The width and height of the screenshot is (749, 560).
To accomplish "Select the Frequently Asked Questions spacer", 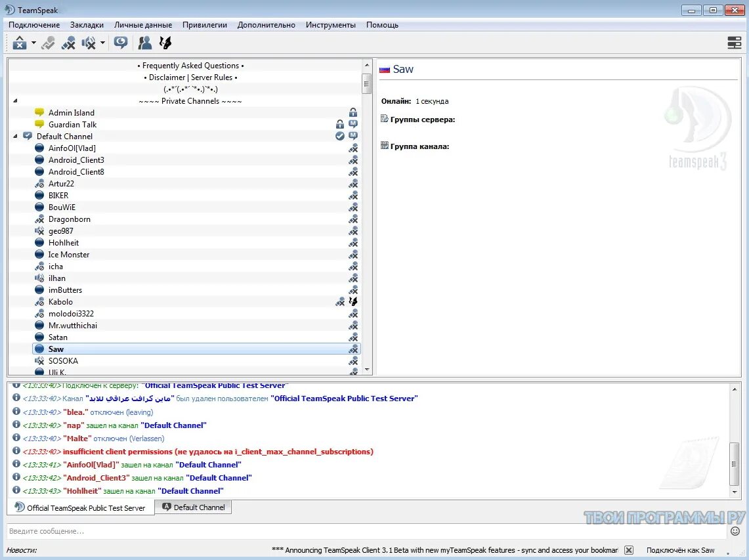I will (x=190, y=66).
